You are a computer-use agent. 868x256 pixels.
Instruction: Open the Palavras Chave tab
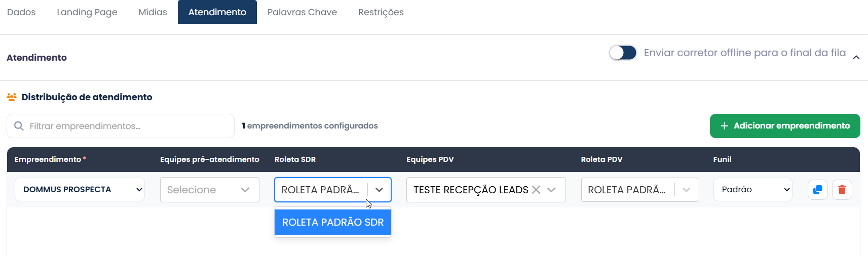point(302,12)
